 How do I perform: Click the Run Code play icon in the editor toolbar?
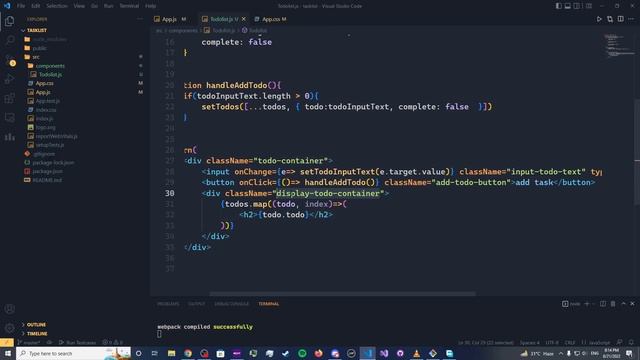(x=599, y=19)
